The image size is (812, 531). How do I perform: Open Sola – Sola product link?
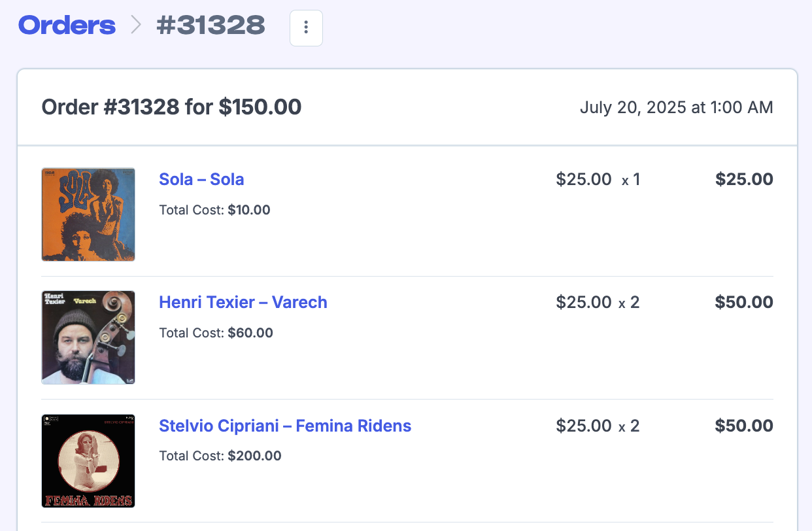(x=201, y=179)
